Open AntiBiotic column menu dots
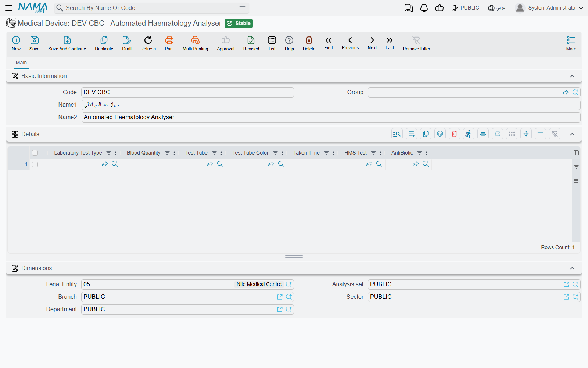This screenshot has width=588, height=368. click(x=427, y=153)
